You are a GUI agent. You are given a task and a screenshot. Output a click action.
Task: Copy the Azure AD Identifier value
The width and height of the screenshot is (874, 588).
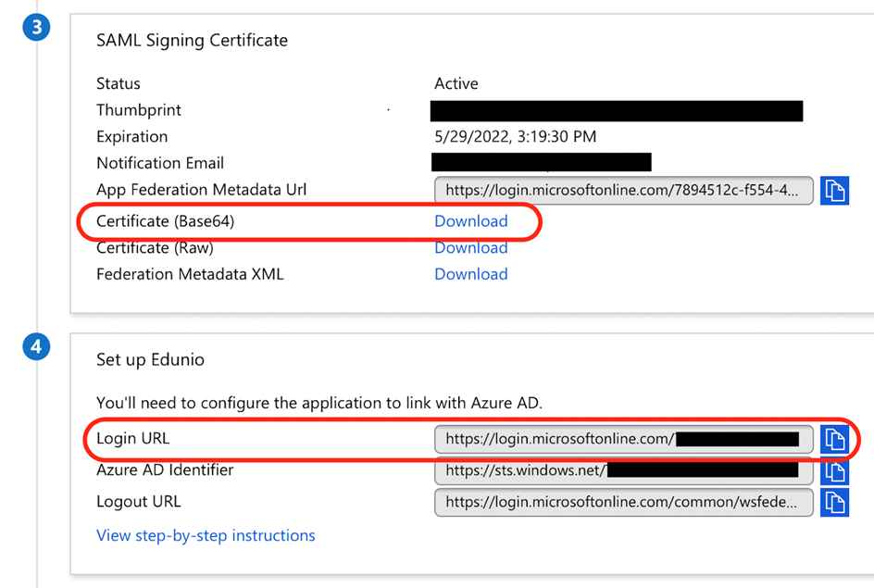[x=834, y=471]
